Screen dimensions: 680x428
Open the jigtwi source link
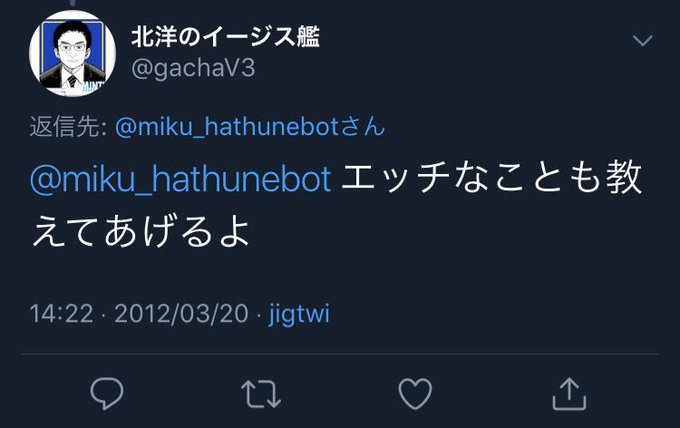[x=299, y=314]
